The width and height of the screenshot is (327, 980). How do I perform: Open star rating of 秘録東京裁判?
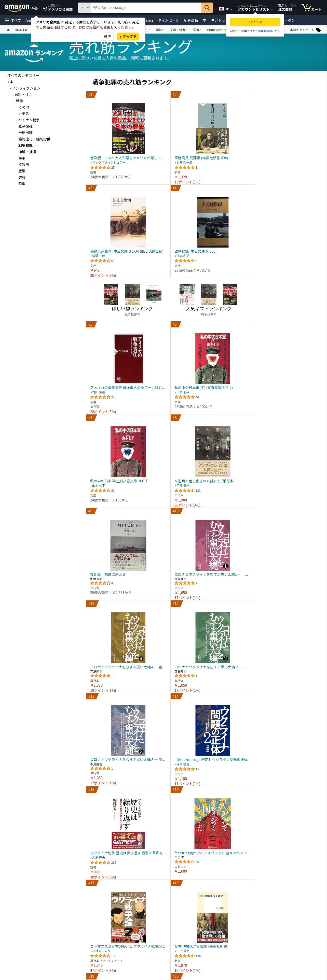pos(100,261)
